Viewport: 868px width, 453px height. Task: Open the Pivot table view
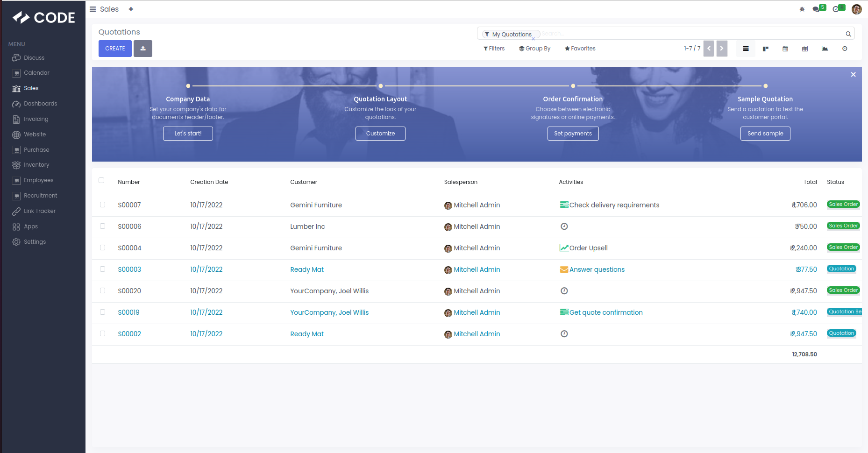804,49
